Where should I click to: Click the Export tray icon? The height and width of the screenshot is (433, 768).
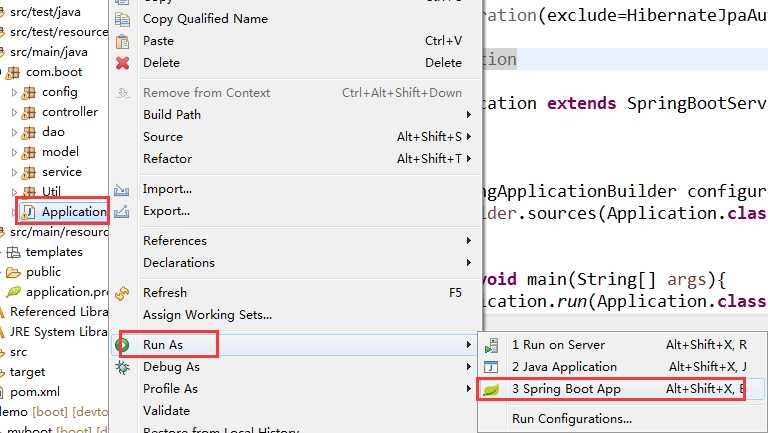(x=121, y=212)
